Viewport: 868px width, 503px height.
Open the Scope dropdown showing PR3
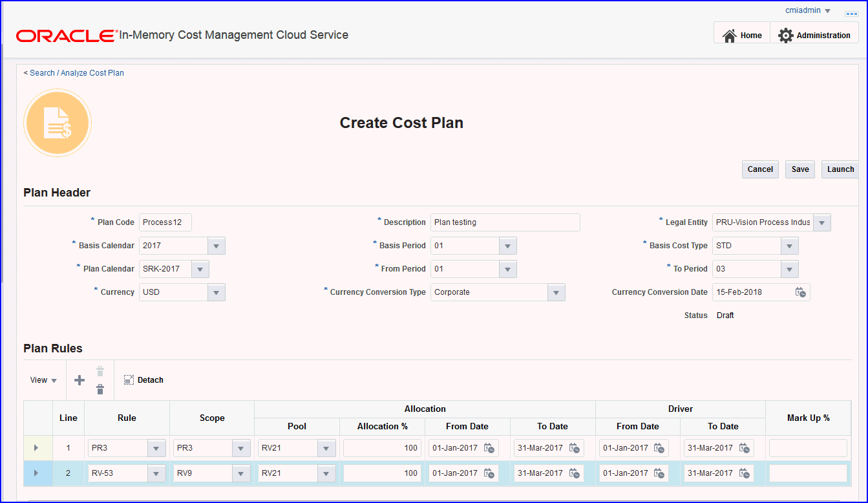(241, 448)
